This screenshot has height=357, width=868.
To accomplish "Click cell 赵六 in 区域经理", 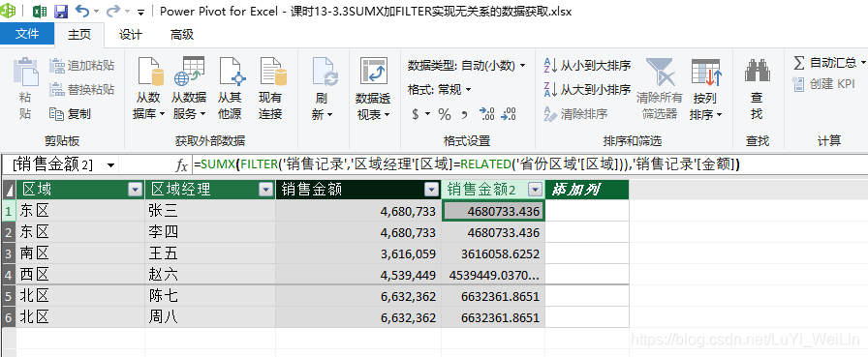I will 210,274.
